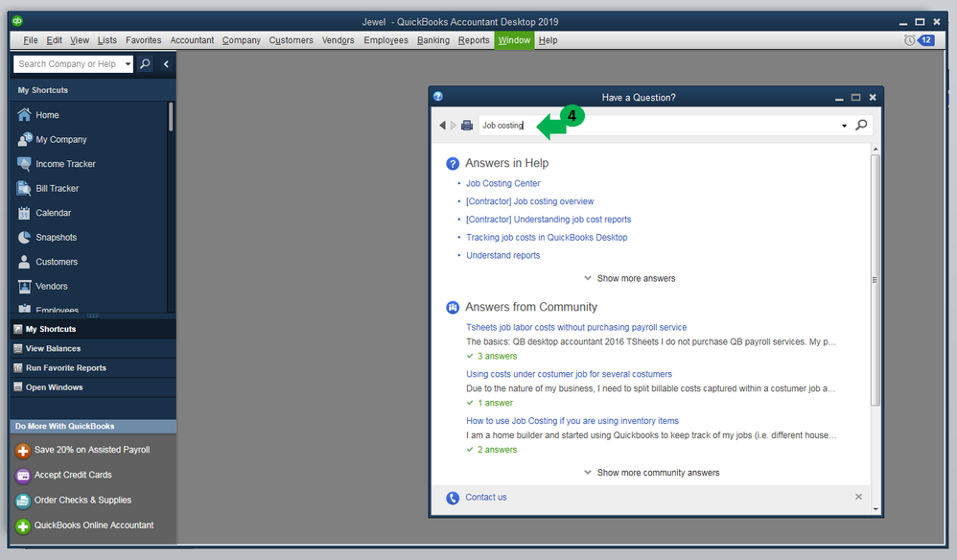Viewport: 957px width, 560px height.
Task: Open the Employees menu
Action: tap(385, 40)
